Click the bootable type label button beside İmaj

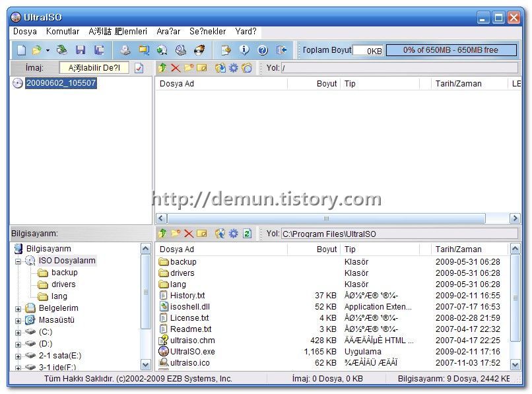94,68
